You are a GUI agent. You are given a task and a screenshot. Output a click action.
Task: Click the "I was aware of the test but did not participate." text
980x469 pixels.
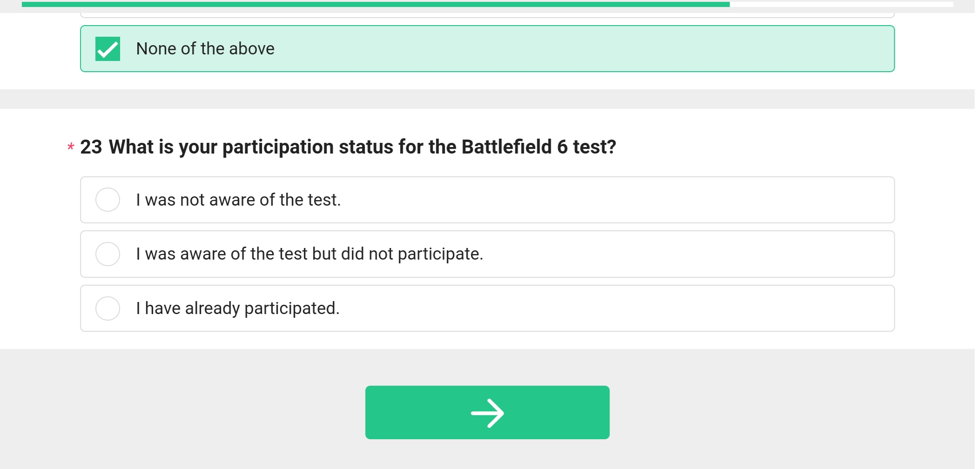(309, 254)
